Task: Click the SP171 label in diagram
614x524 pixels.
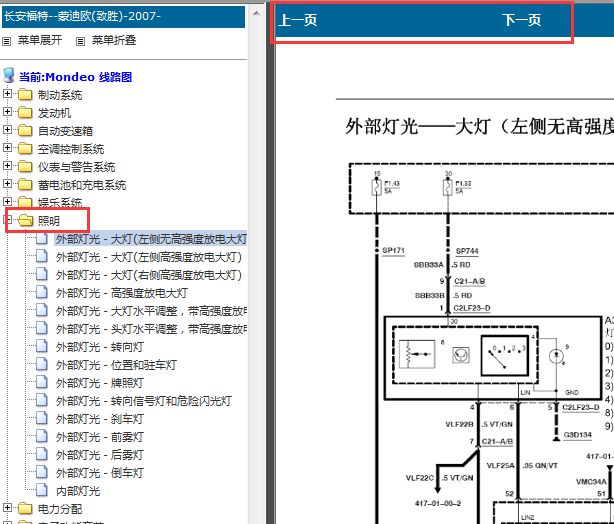Action: click(x=393, y=251)
